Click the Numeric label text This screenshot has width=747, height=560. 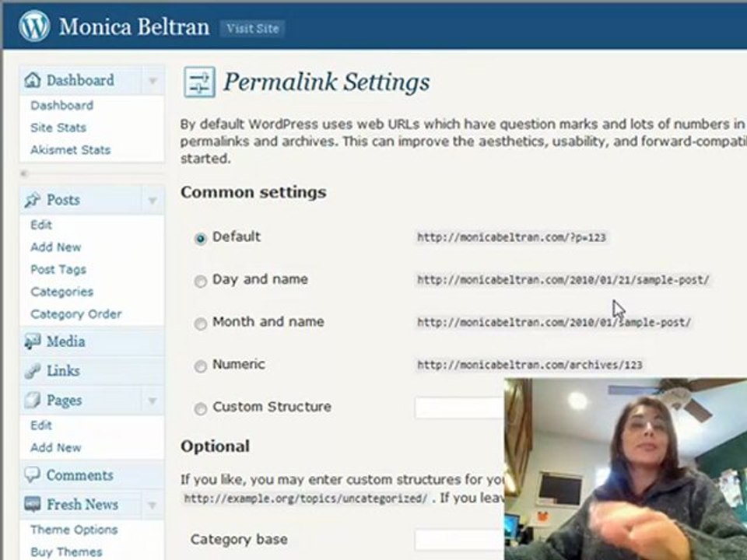(x=239, y=364)
